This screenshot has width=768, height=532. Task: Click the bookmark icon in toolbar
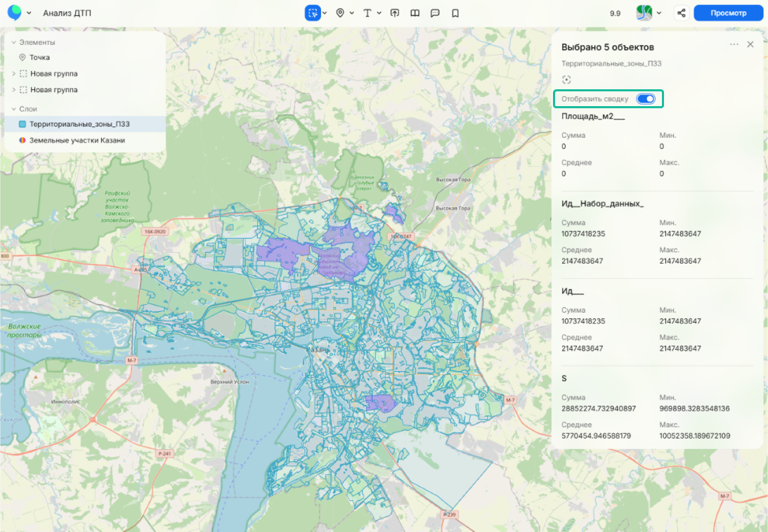pos(455,13)
